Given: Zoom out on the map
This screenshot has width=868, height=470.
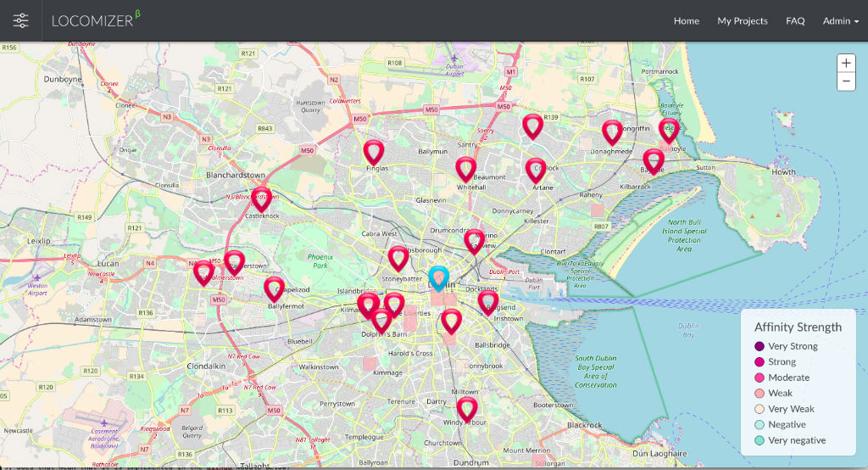Looking at the screenshot, I should (846, 81).
